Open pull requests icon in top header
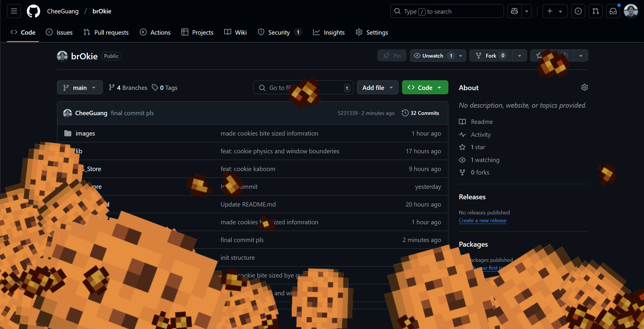644x329 pixels. coord(595,11)
